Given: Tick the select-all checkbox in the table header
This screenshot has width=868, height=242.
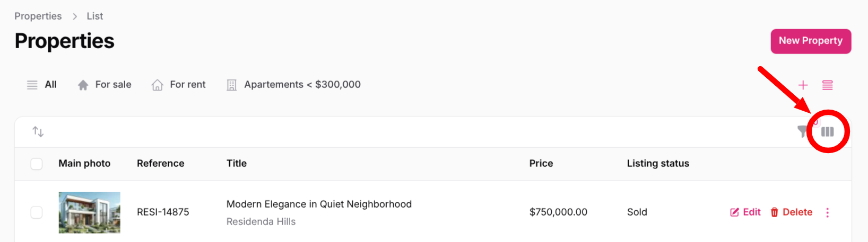Looking at the screenshot, I should [x=37, y=164].
